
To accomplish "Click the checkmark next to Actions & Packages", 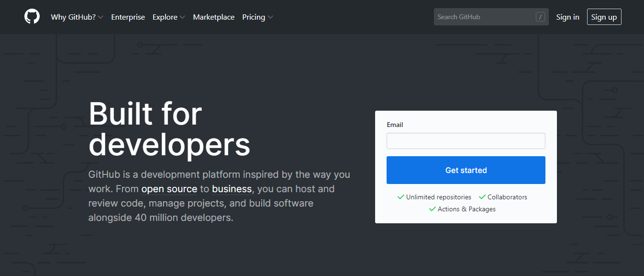I will point(432,209).
